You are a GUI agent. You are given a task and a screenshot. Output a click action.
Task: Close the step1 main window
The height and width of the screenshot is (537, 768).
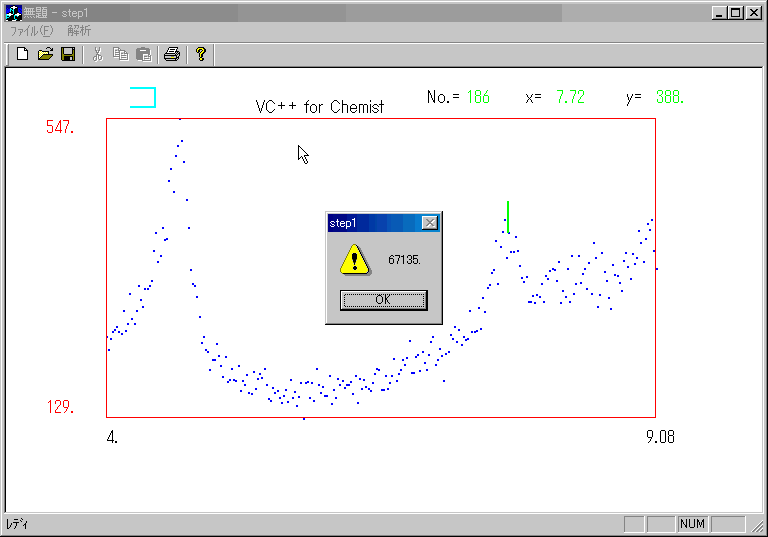click(x=753, y=13)
